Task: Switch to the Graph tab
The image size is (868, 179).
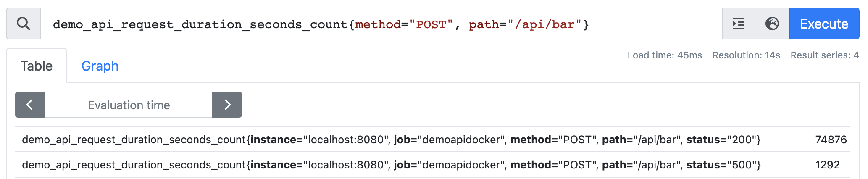Action: [100, 66]
